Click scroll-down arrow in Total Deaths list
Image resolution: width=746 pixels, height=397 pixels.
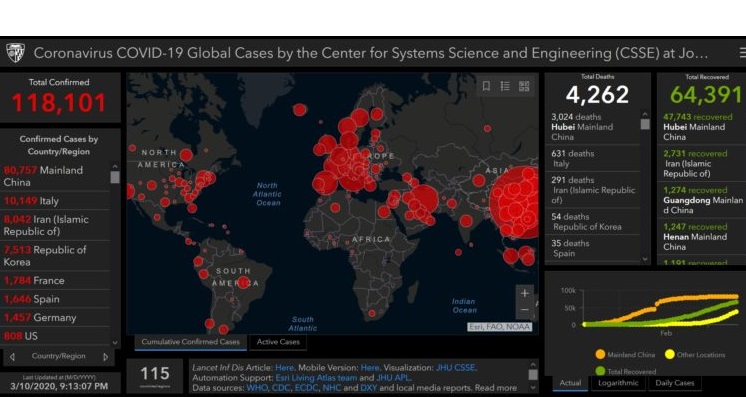pos(645,259)
